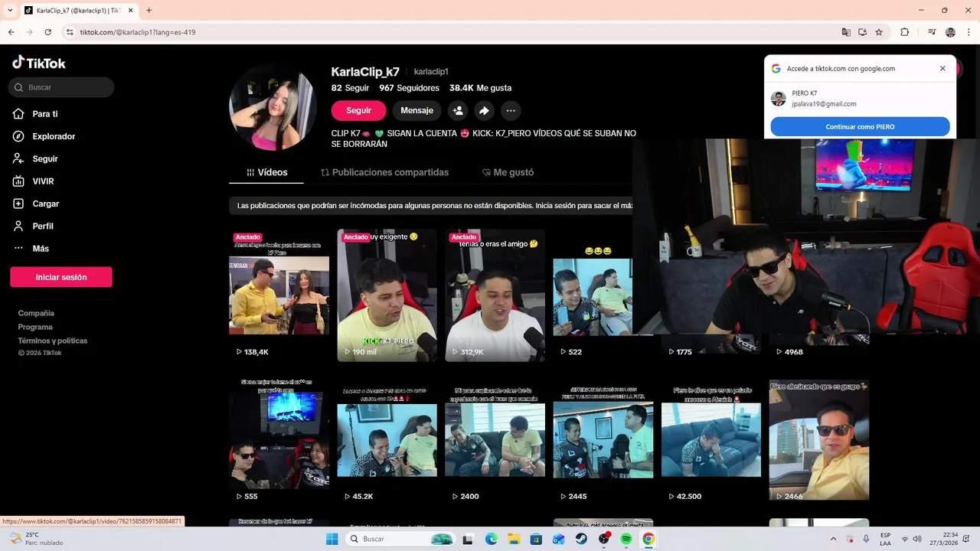Open File Explorer from taskbar
The width and height of the screenshot is (980, 551).
(514, 539)
